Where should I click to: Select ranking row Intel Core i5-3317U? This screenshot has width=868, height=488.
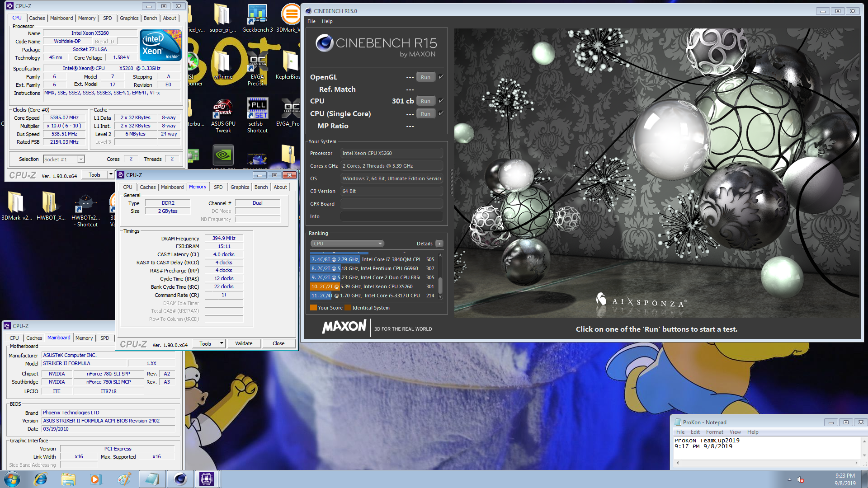(373, 296)
